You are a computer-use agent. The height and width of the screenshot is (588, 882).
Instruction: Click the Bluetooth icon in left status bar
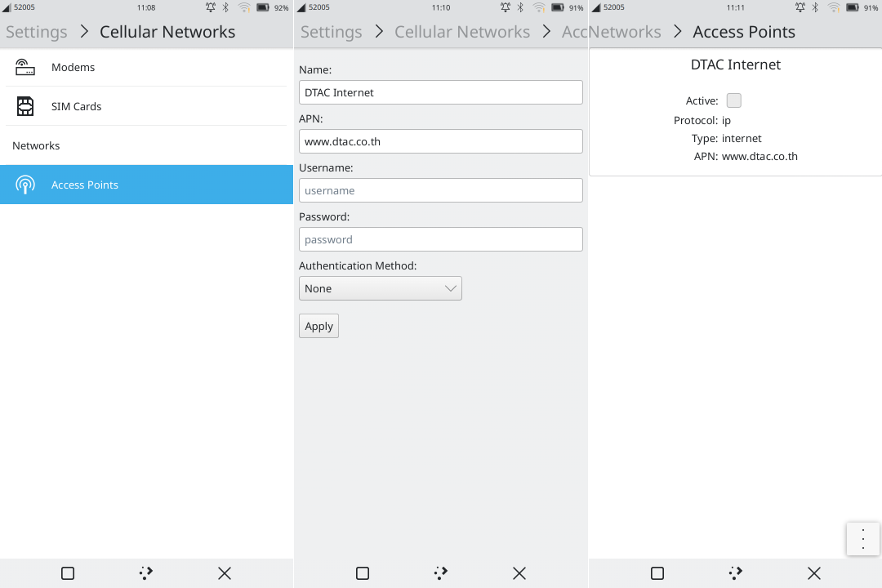(x=225, y=7)
